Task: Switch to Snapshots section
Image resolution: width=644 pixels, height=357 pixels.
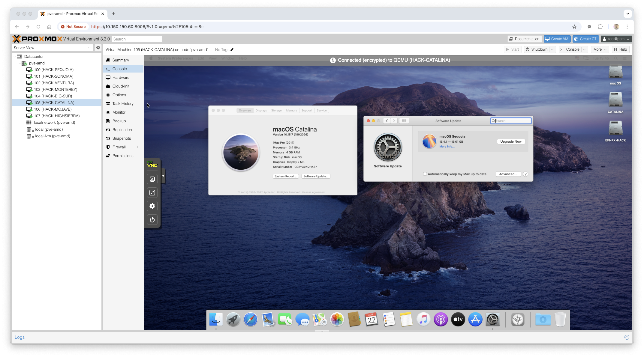Action: coord(121,138)
